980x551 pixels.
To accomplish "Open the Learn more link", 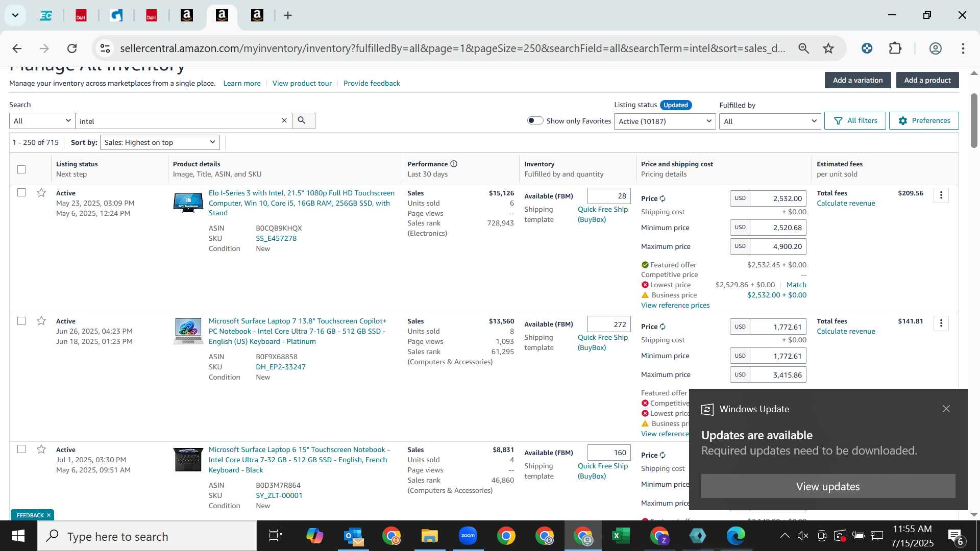I will (x=242, y=83).
